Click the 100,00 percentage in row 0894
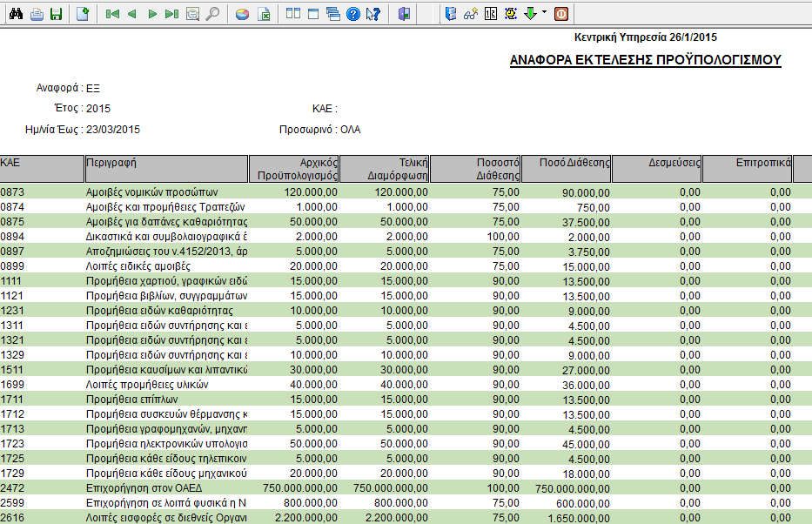 coord(503,237)
